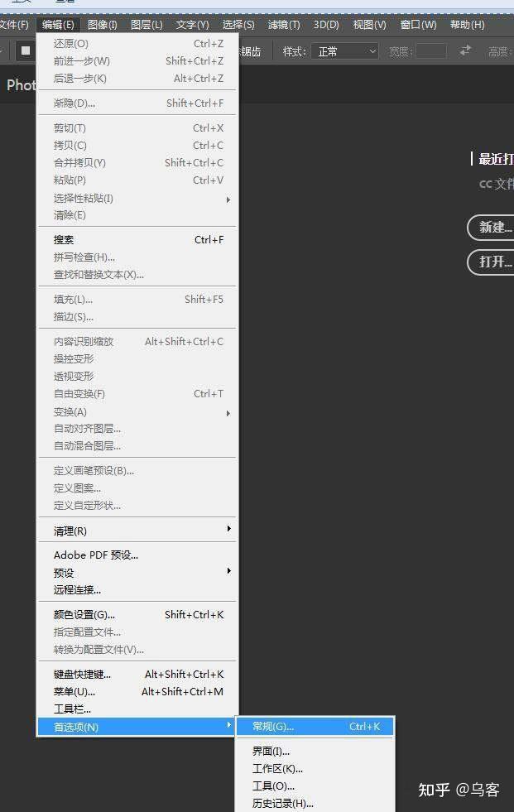Click 自动对齐图层... entry
Image resolution: width=514 pixels, height=812 pixels.
click(x=137, y=429)
